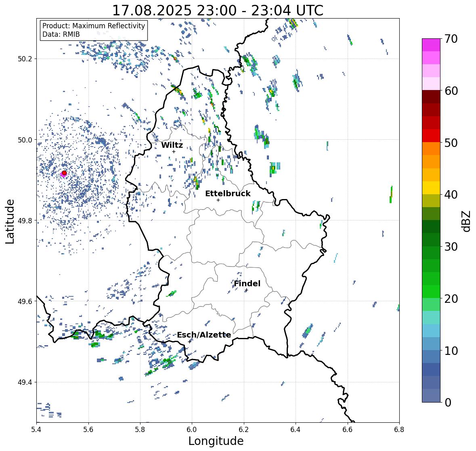Screen dimensions: 476x451
Task: Click the Findel station label
Action: tap(247, 283)
